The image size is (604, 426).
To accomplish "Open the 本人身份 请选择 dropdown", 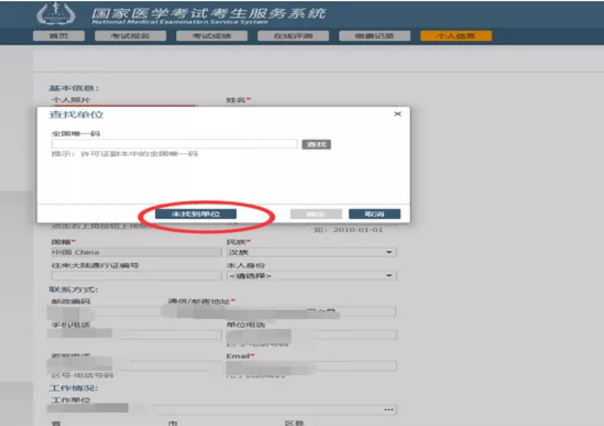I will 311,275.
